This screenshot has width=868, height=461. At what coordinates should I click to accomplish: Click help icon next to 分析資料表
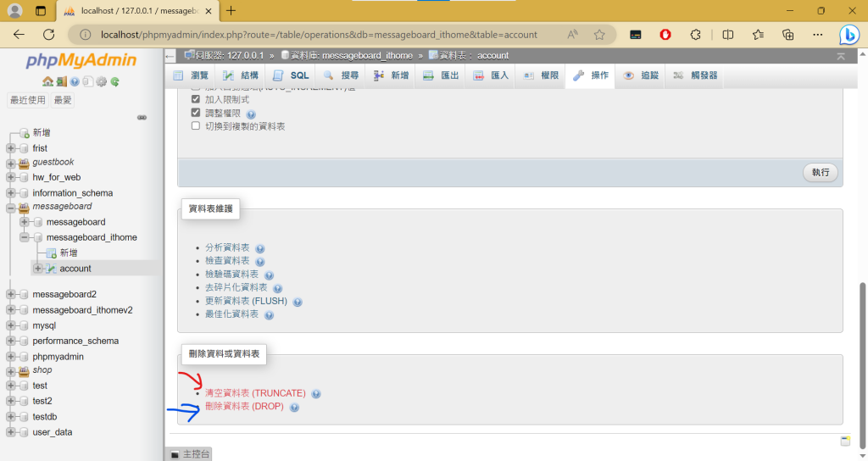click(260, 248)
